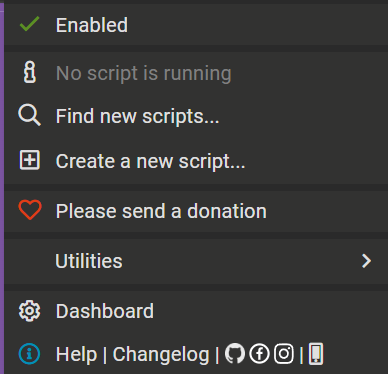Open the Changelog link

click(x=161, y=354)
